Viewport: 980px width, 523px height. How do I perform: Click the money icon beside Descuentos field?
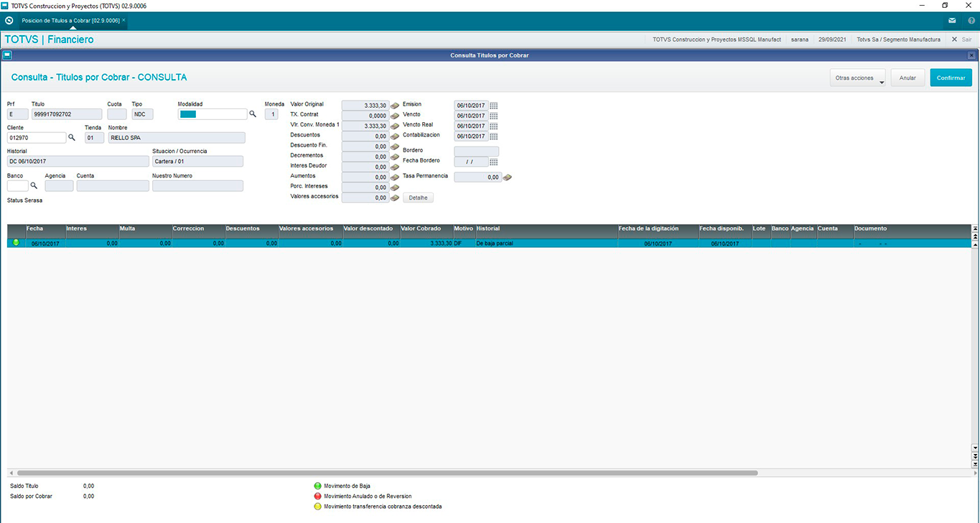[x=395, y=136]
